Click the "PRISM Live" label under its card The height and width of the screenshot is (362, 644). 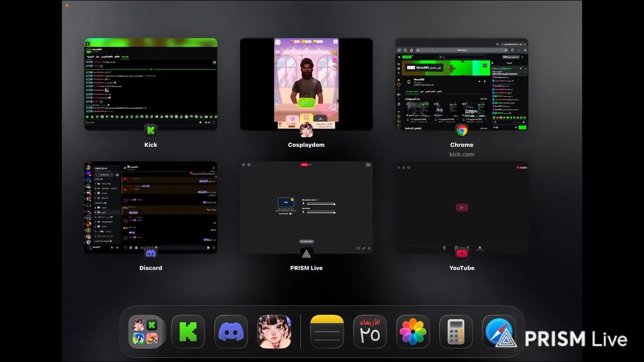(306, 268)
